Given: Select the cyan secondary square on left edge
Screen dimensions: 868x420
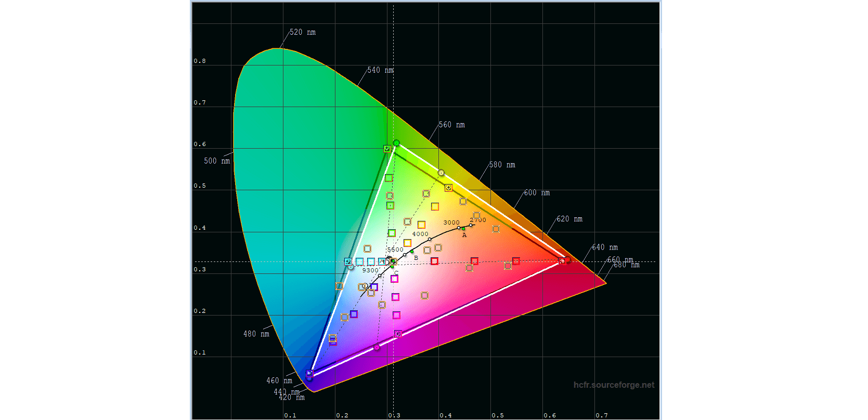Looking at the screenshot, I should click(348, 261).
